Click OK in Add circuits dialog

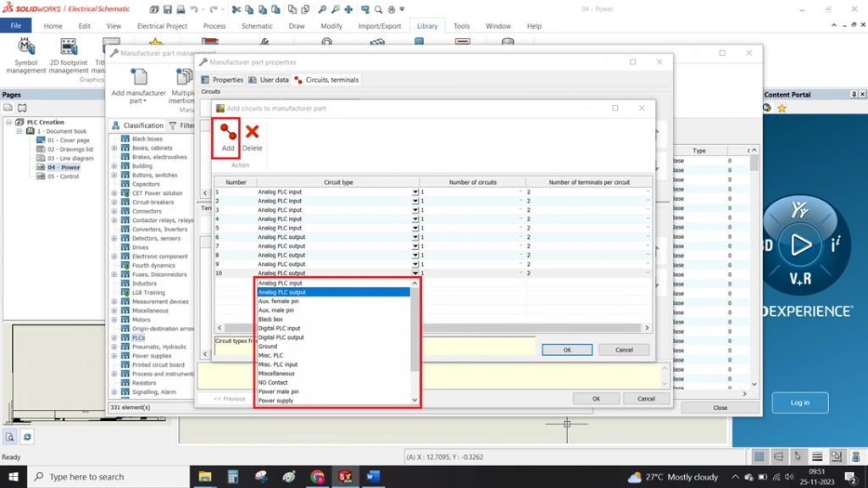point(567,350)
